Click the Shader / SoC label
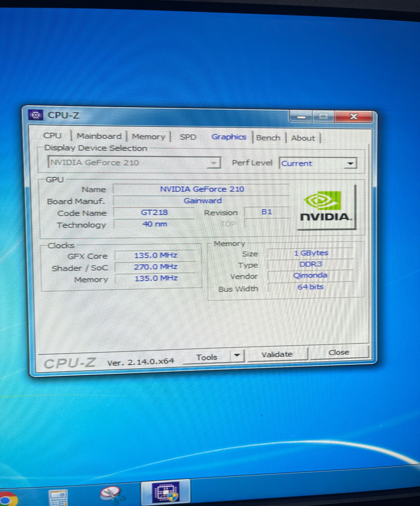This screenshot has height=506, width=420. 80,268
